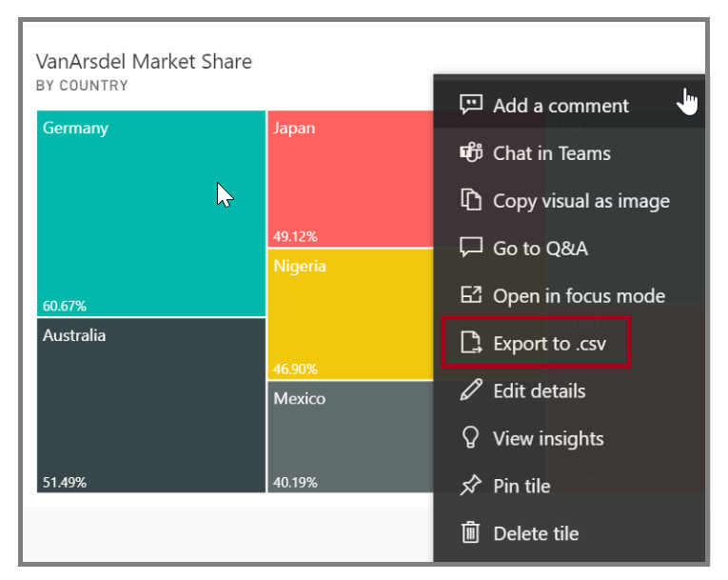The image size is (728, 580).
Task: Click the BY COUNTRY subtitle text
Action: [x=82, y=86]
